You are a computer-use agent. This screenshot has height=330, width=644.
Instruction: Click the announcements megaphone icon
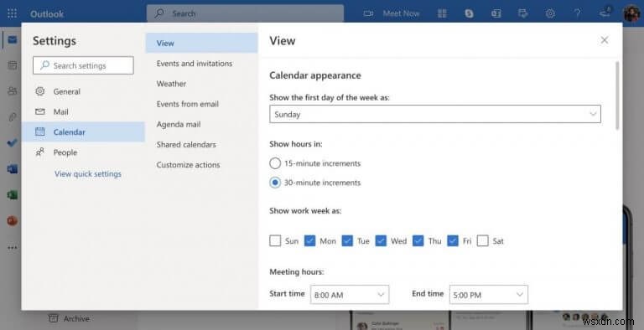tap(605, 13)
